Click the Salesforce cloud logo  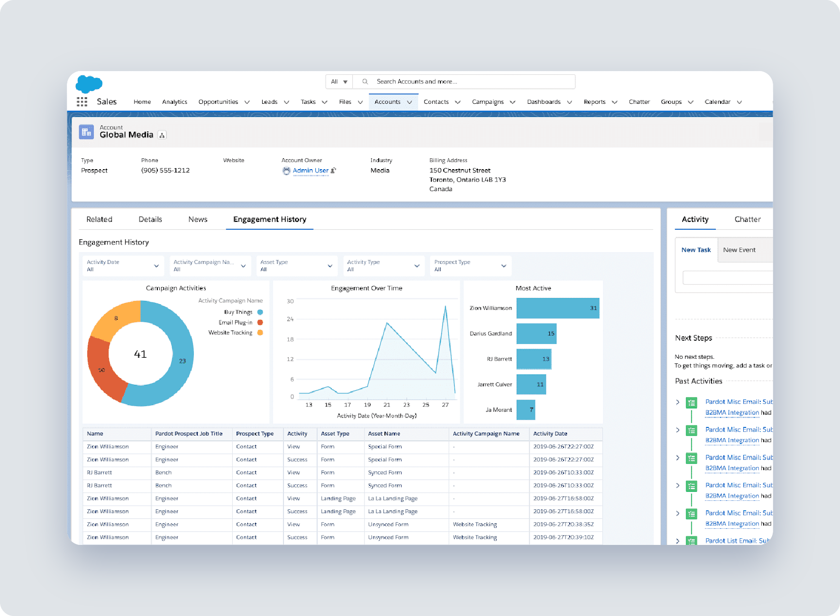(89, 84)
